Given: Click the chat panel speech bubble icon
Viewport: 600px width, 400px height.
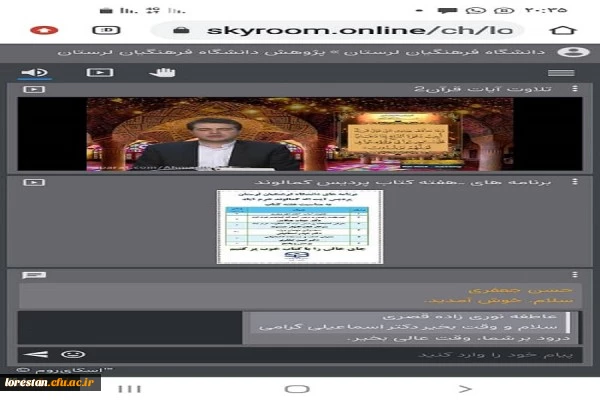Looking at the screenshot, I should (x=34, y=275).
